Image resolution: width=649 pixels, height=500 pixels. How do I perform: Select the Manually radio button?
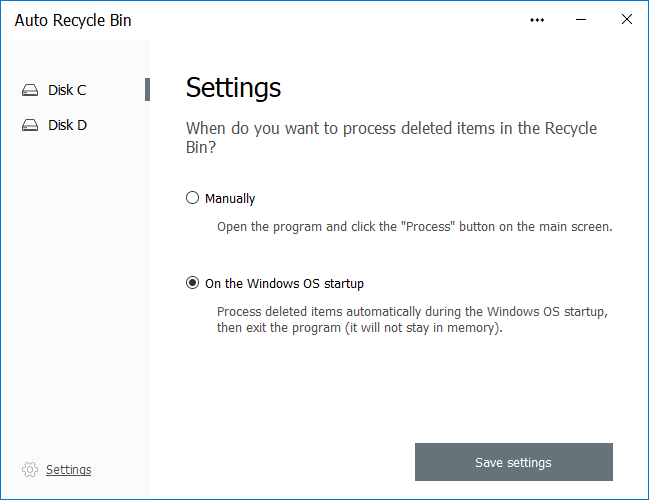(192, 198)
